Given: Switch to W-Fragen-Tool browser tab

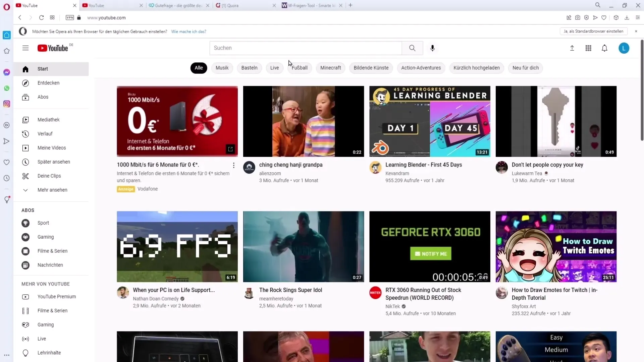Looking at the screenshot, I should 312,5.
